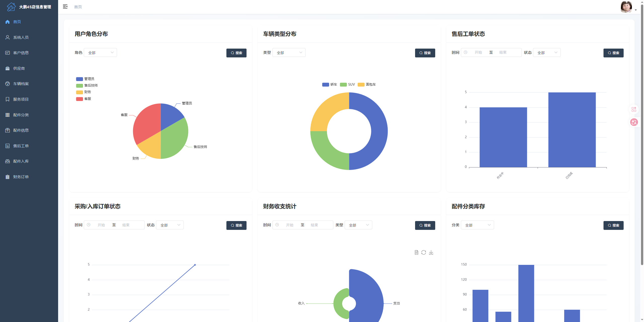Click the gauge icon for 车辆档案
Image resolution: width=644 pixels, height=322 pixels.
[8, 84]
